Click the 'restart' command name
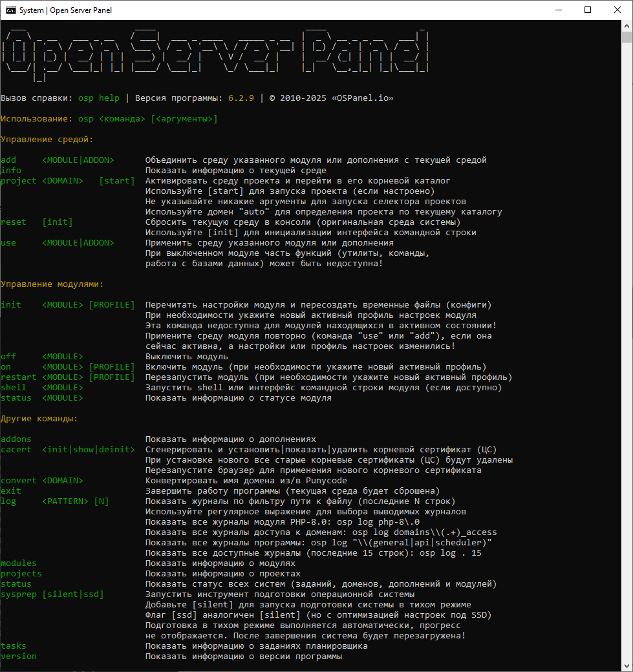 coord(19,377)
